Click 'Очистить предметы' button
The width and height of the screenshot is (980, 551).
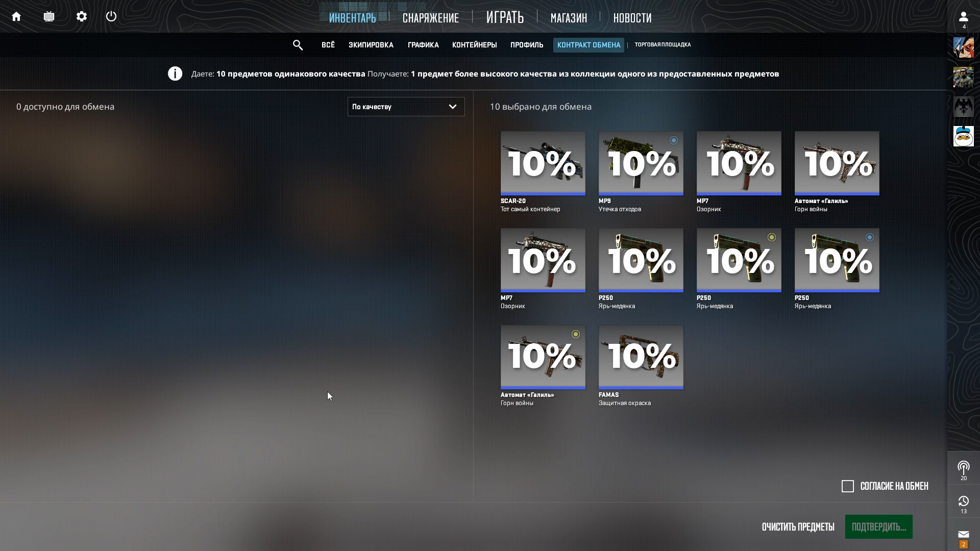pyautogui.click(x=798, y=527)
